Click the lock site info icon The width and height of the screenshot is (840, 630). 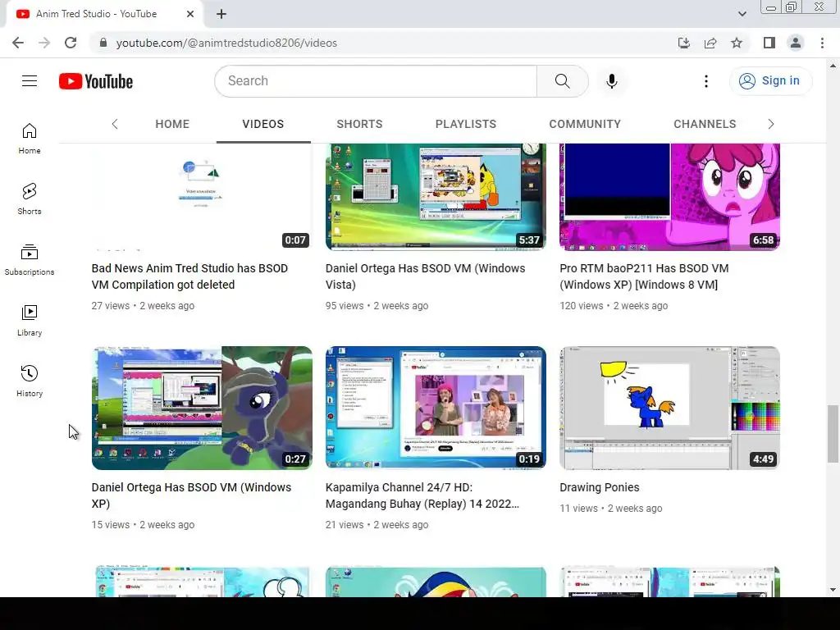tap(103, 43)
